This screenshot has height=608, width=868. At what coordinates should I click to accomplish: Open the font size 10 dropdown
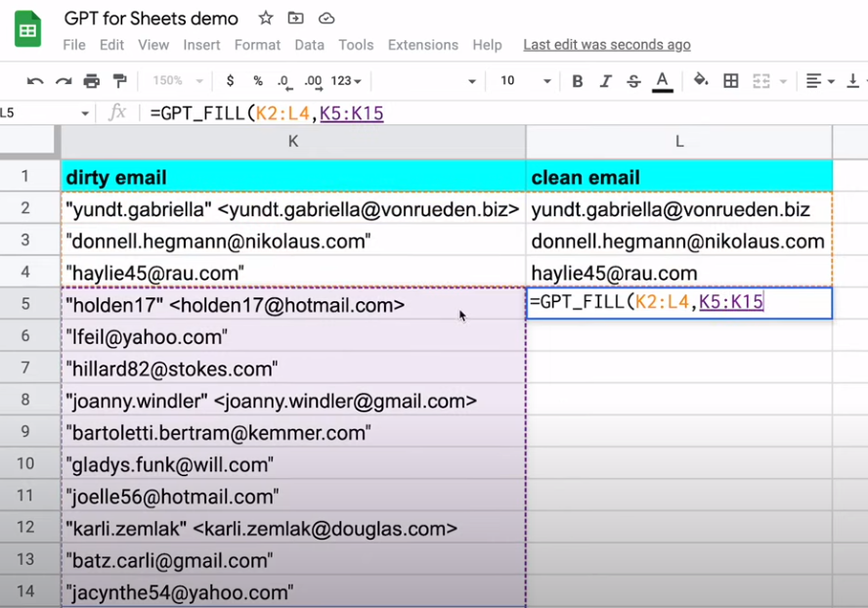coord(525,81)
